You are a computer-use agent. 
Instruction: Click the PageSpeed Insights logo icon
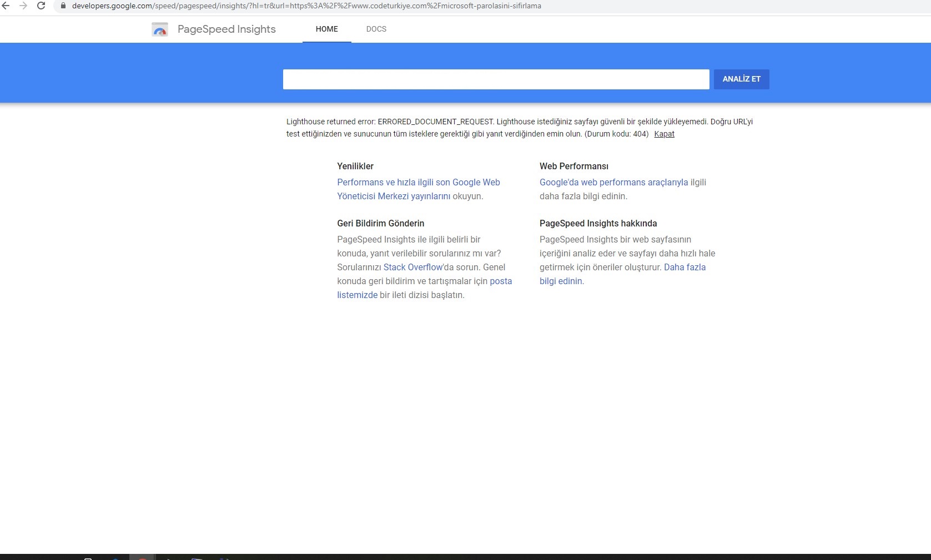tap(160, 29)
